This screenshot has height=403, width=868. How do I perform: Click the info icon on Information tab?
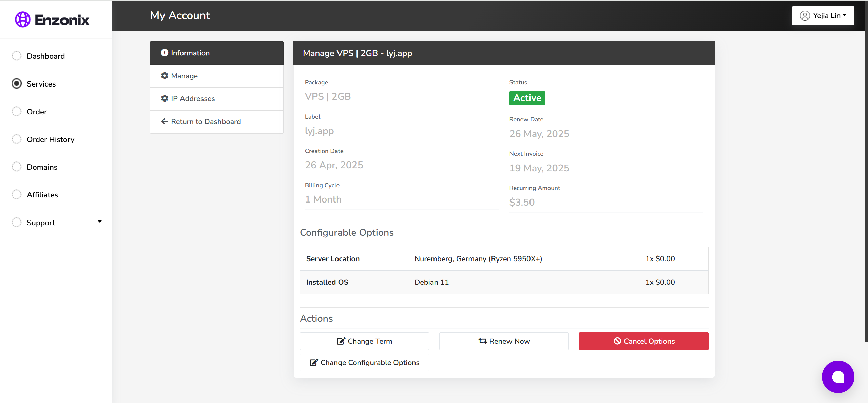[165, 53]
